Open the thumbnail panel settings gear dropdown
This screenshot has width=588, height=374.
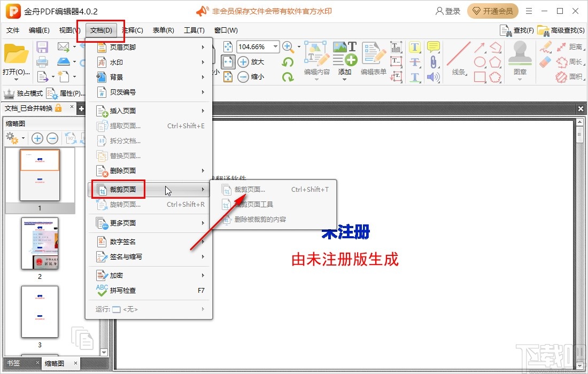tap(15, 138)
